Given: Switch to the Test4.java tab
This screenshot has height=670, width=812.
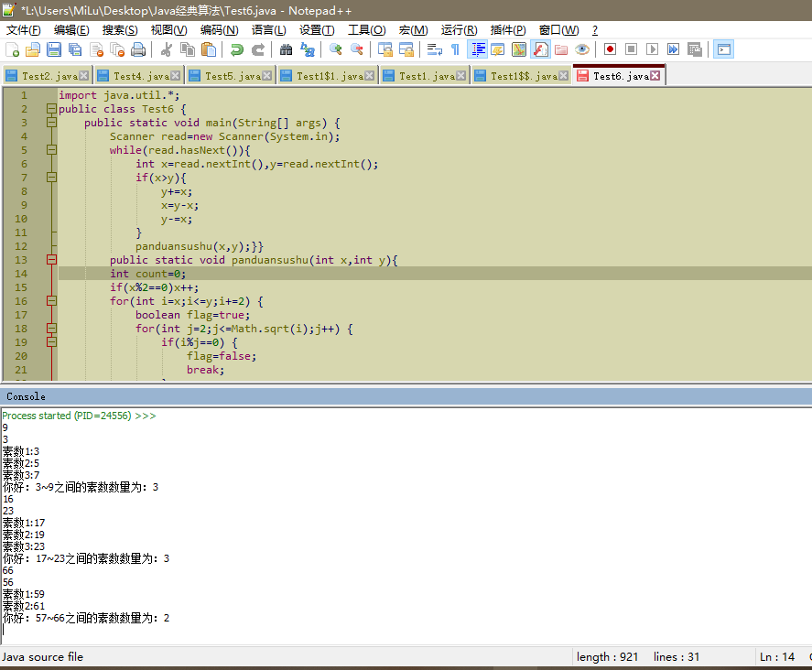Looking at the screenshot, I should click(137, 76).
